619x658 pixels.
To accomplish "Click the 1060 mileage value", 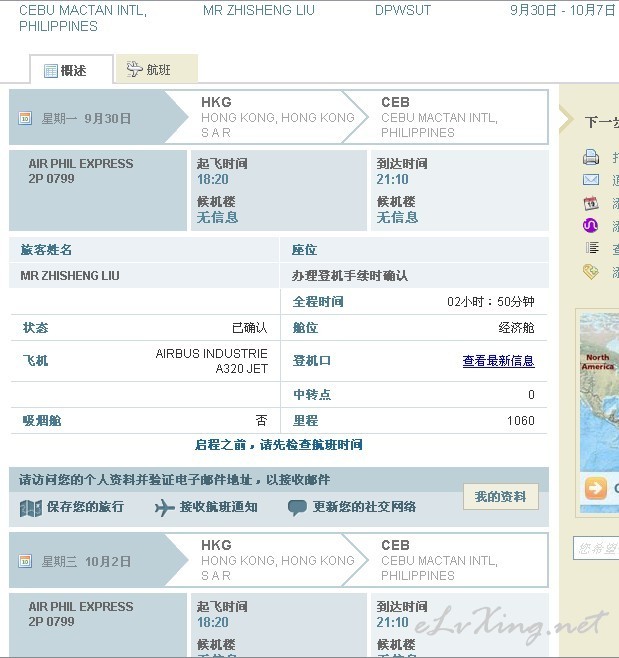I will coord(521,420).
